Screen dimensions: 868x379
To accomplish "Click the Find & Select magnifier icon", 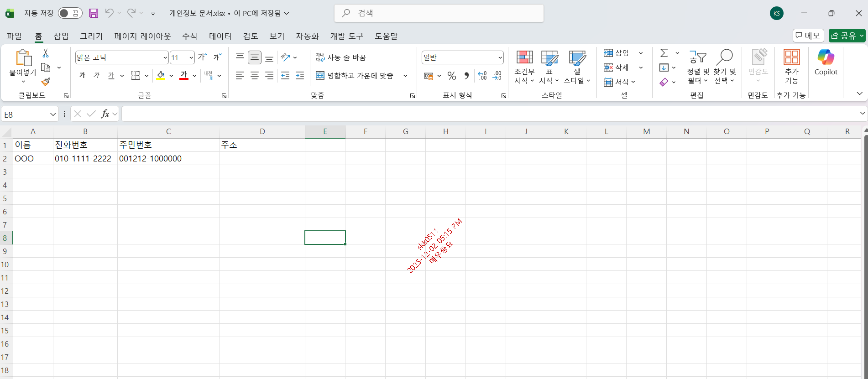I will [x=724, y=58].
